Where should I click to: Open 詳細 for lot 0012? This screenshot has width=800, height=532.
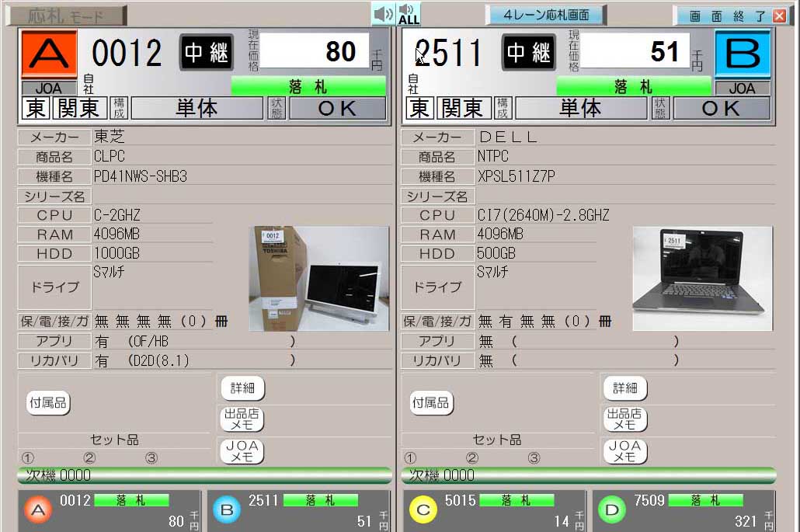[x=242, y=388]
